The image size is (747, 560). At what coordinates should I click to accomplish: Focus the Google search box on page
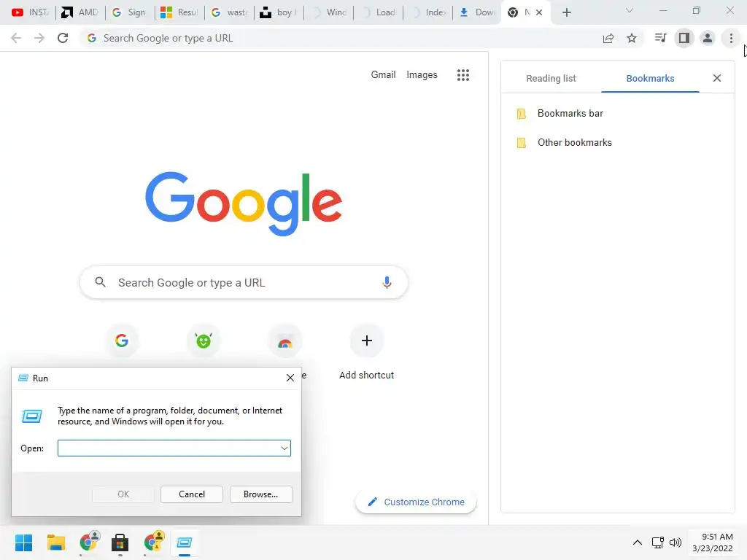(244, 282)
